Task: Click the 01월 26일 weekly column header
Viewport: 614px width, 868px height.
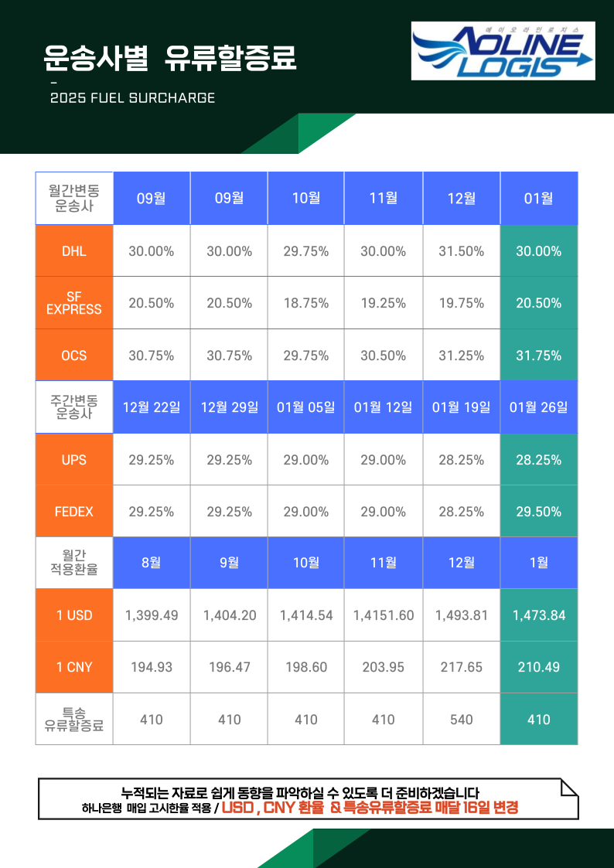Action: click(538, 407)
